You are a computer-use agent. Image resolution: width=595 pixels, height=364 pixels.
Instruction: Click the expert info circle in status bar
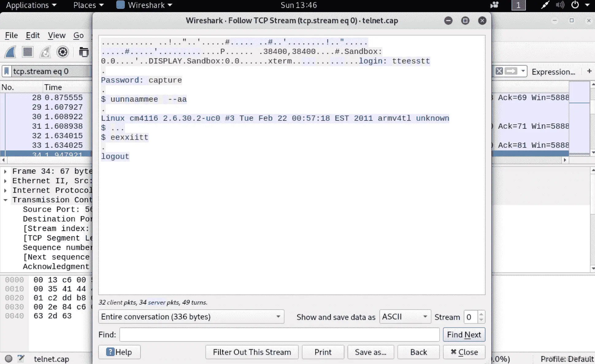9,358
